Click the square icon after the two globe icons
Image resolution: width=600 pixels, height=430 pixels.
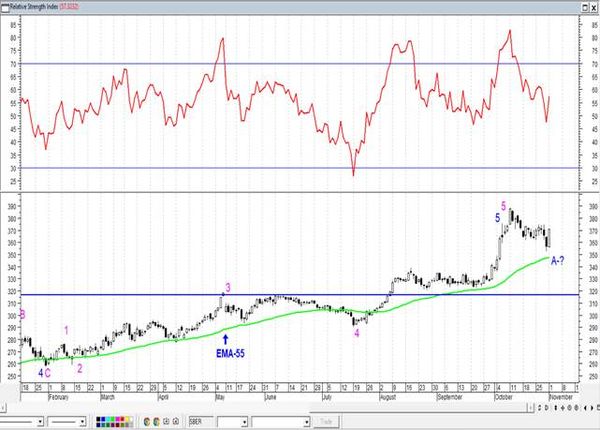click(166, 422)
